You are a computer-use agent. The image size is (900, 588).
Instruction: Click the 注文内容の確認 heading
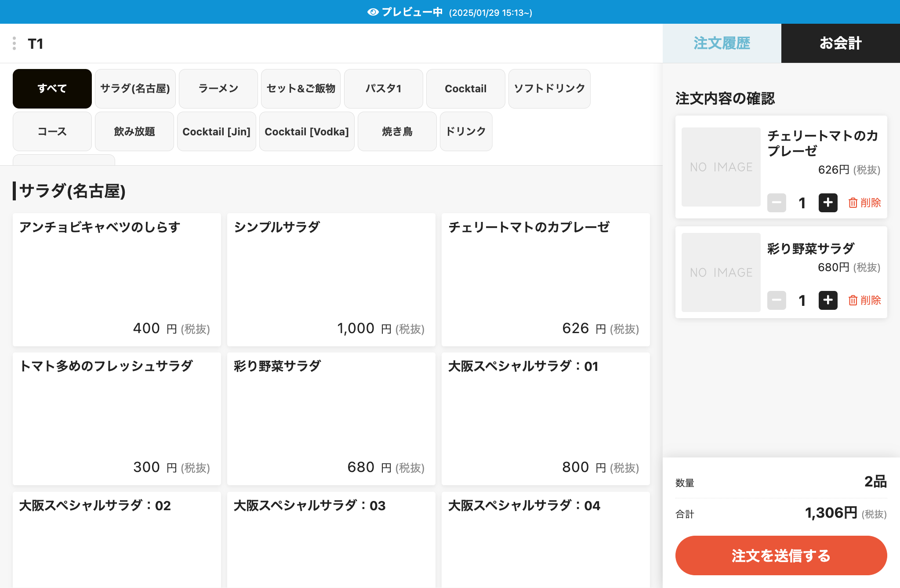tap(725, 98)
